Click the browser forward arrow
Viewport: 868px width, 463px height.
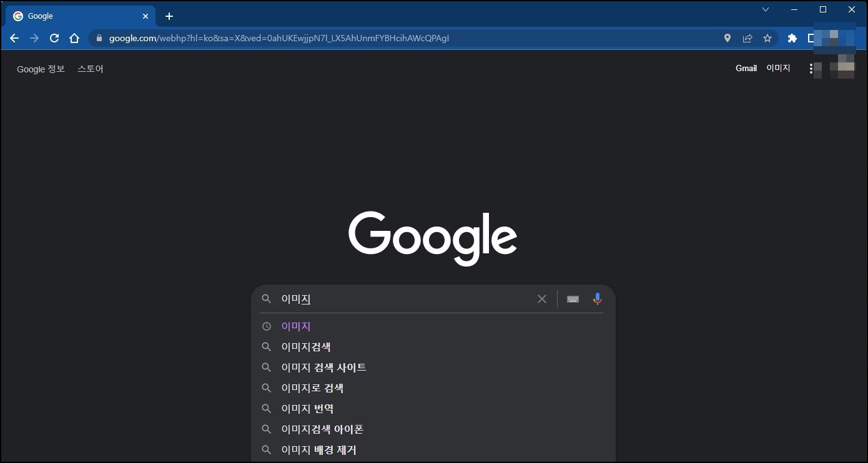(34, 38)
